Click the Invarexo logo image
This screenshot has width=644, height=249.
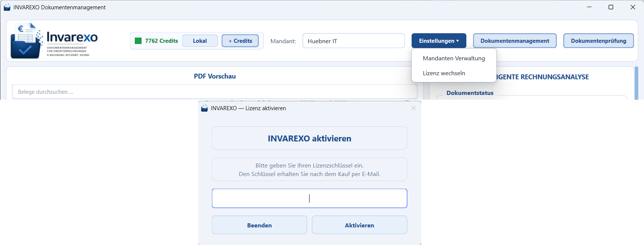[54, 41]
